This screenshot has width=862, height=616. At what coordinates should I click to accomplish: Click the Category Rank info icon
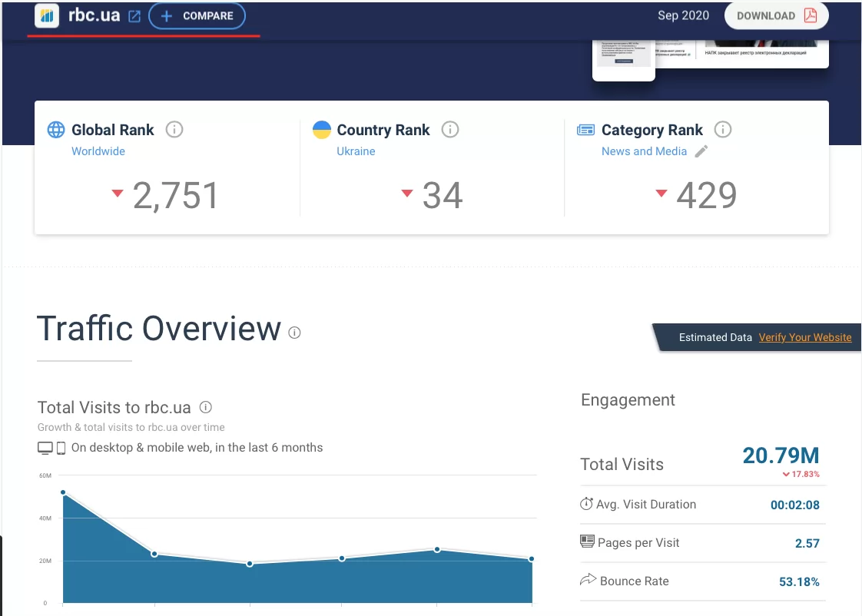(x=723, y=130)
